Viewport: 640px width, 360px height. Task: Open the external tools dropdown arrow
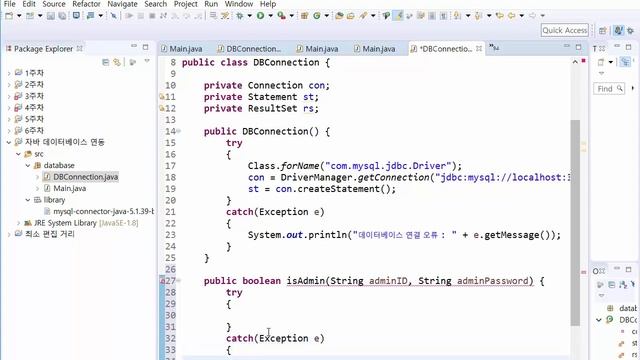pos(291,16)
